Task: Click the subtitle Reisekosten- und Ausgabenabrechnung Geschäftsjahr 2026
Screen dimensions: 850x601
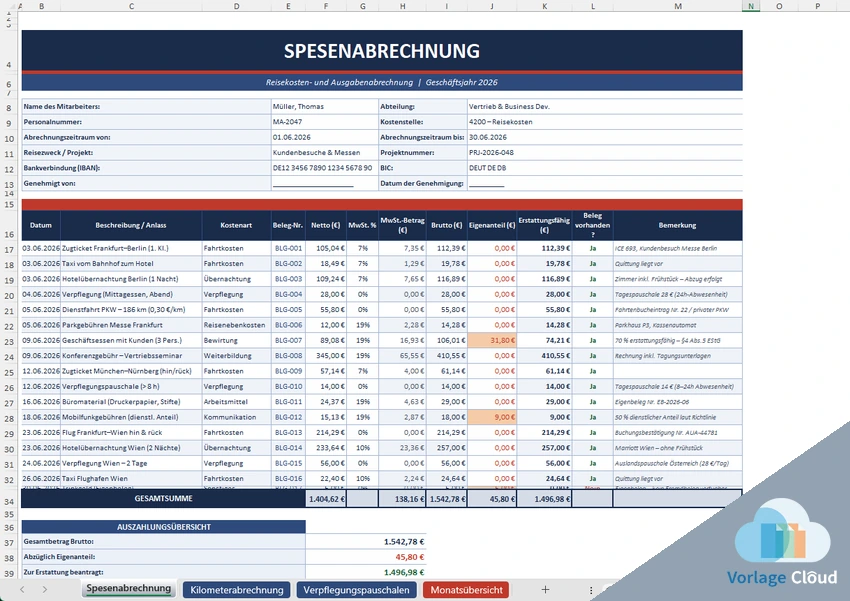Action: click(x=382, y=82)
